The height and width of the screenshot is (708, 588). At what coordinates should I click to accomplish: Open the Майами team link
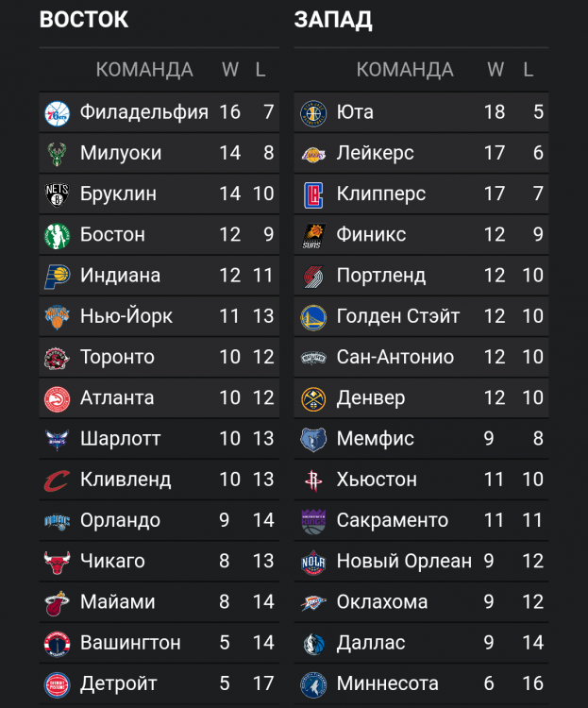click(x=117, y=602)
